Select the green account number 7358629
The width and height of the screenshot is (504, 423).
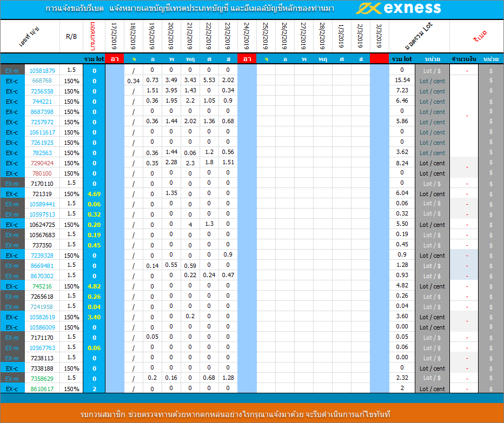[x=42, y=379]
